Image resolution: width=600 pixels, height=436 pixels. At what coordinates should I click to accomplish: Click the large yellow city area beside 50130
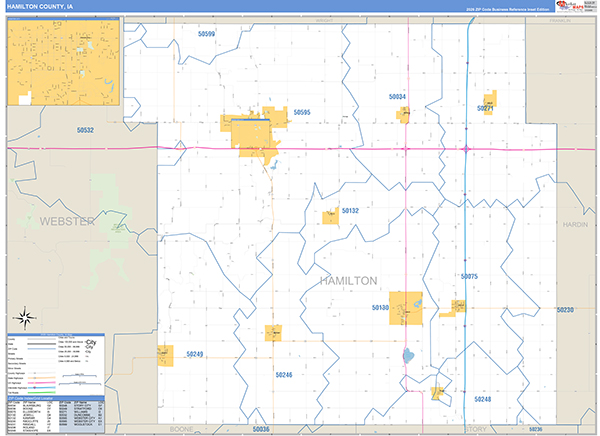[x=406, y=308]
